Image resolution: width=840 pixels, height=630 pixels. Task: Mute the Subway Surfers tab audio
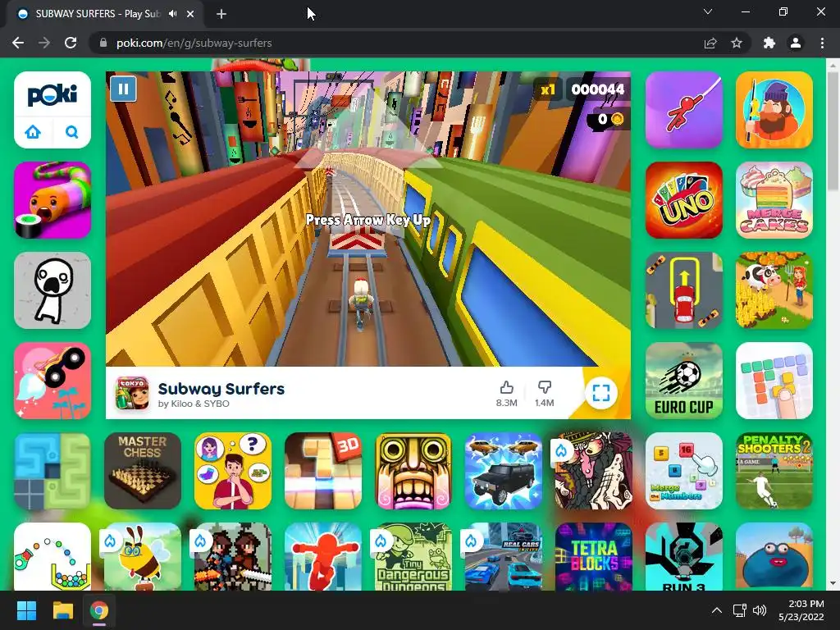tap(172, 14)
